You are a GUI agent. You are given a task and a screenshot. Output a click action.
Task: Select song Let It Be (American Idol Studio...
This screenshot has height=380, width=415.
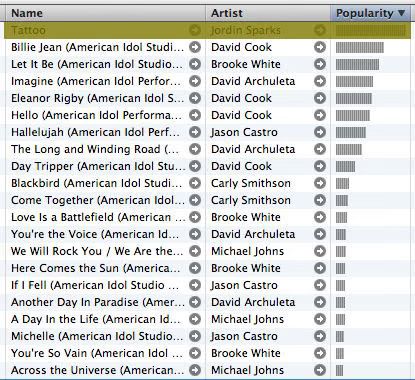[97, 64]
